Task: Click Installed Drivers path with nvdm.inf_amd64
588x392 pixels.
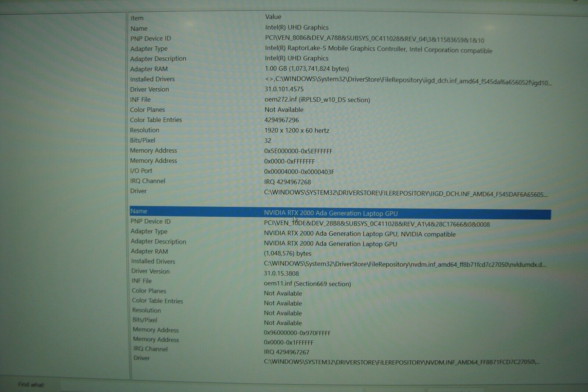Action: pyautogui.click(x=405, y=264)
